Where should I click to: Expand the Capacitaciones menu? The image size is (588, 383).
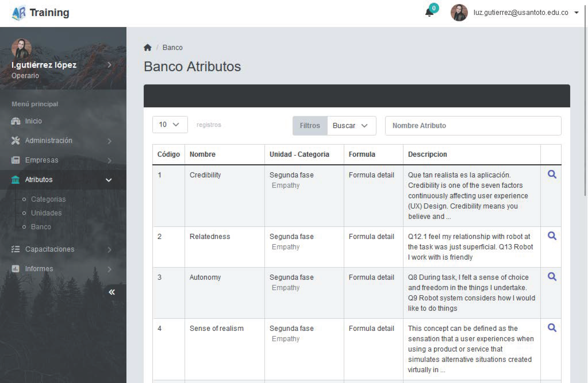point(50,249)
